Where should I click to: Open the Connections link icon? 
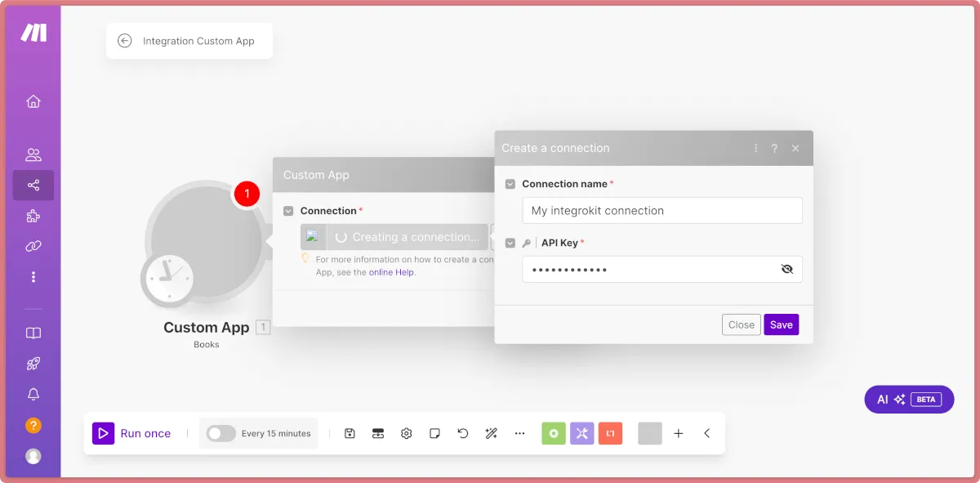[33, 246]
